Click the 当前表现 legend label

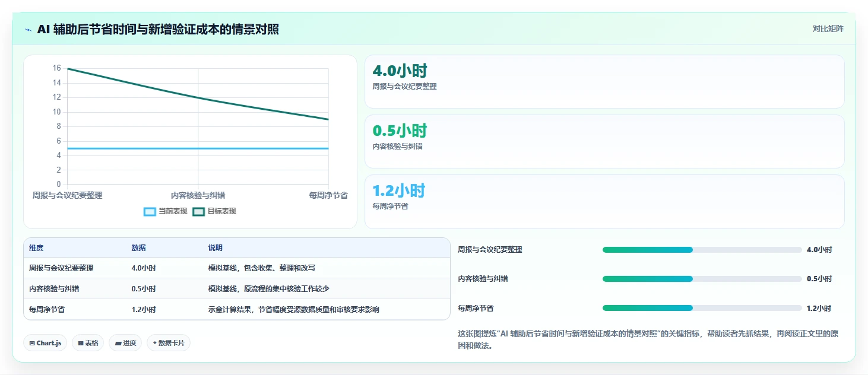click(173, 211)
